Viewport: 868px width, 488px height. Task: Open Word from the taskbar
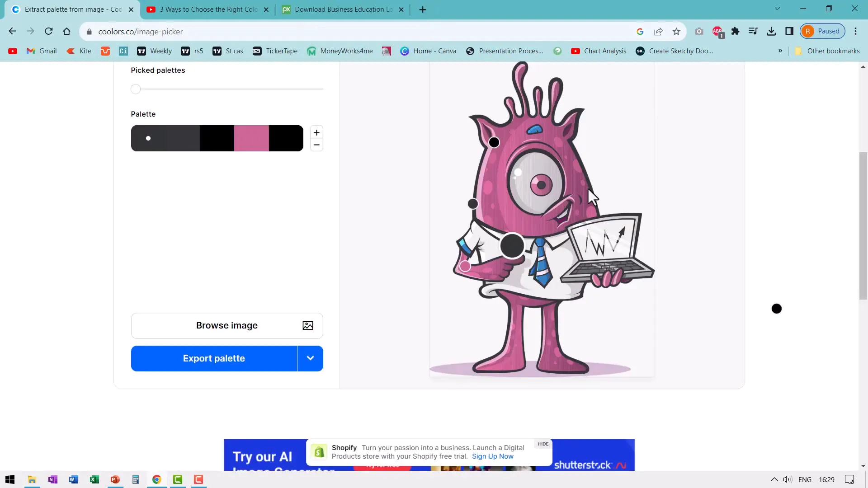[x=73, y=479]
